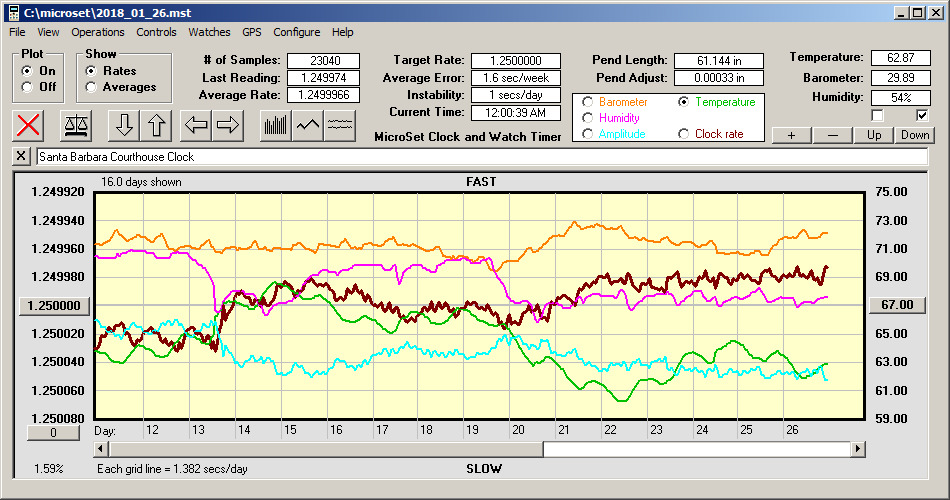This screenshot has height=500, width=950.
Task: Click the horizontal scrollbar right arrow
Action: coord(857,449)
